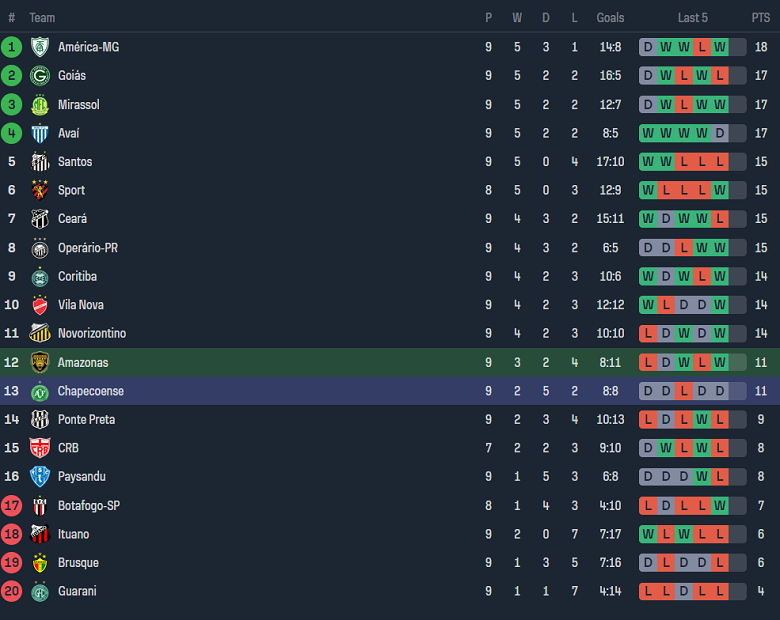
Task: Click the Last 5 column header
Action: pos(692,18)
